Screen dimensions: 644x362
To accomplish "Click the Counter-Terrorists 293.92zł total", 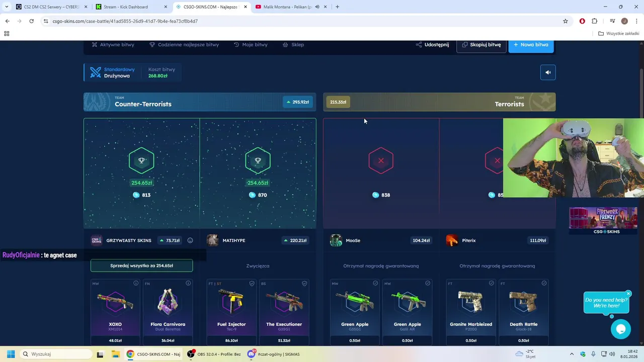I will [x=297, y=102].
